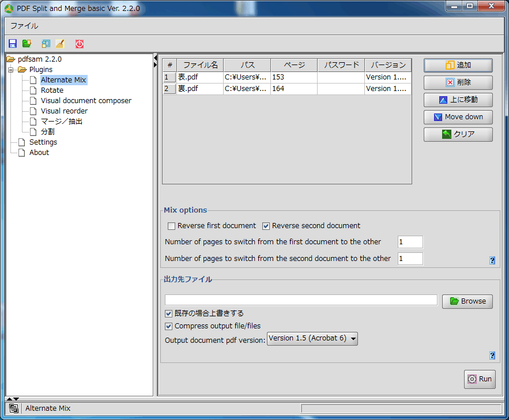Collapse the left tree panel using divider arrow
Viewport: 509px width, 420px height.
pos(155,58)
